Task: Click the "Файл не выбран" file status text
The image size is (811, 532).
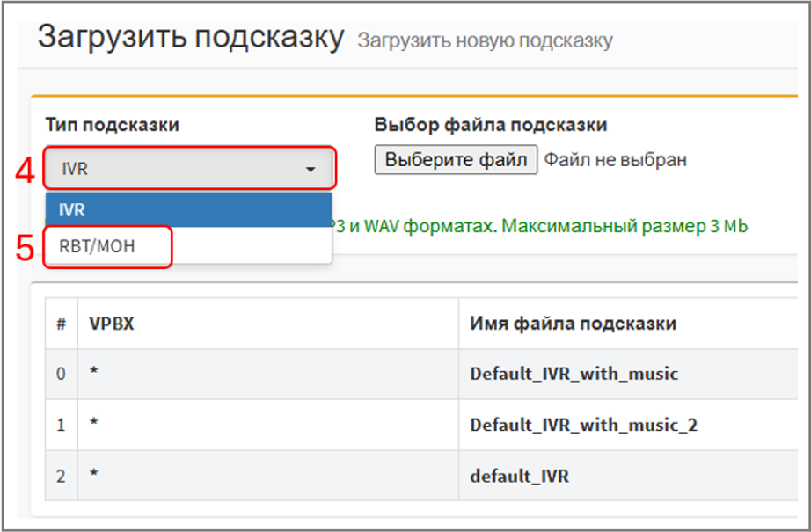Action: coord(615,160)
